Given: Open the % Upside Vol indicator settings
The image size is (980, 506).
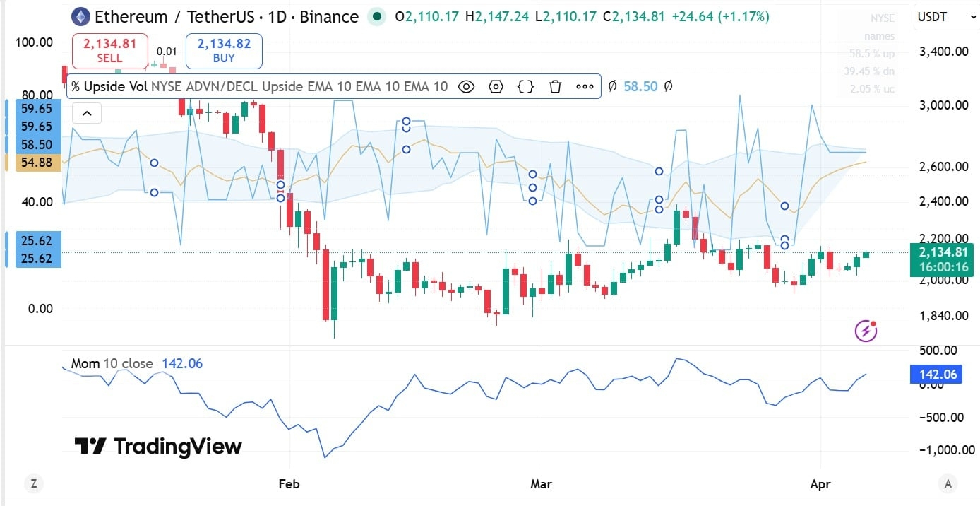Looking at the screenshot, I should pos(496,86).
